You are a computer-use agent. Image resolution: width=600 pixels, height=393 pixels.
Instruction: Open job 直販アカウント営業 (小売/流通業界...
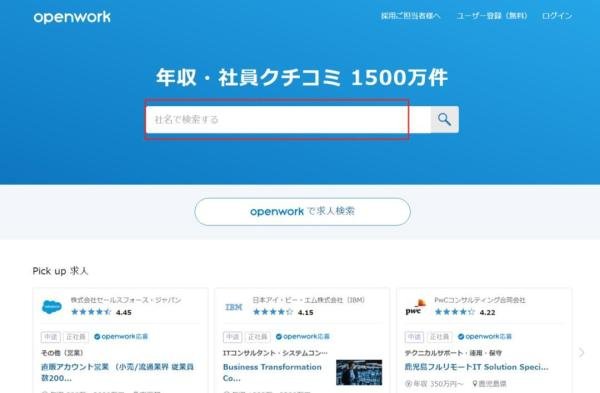(x=117, y=372)
